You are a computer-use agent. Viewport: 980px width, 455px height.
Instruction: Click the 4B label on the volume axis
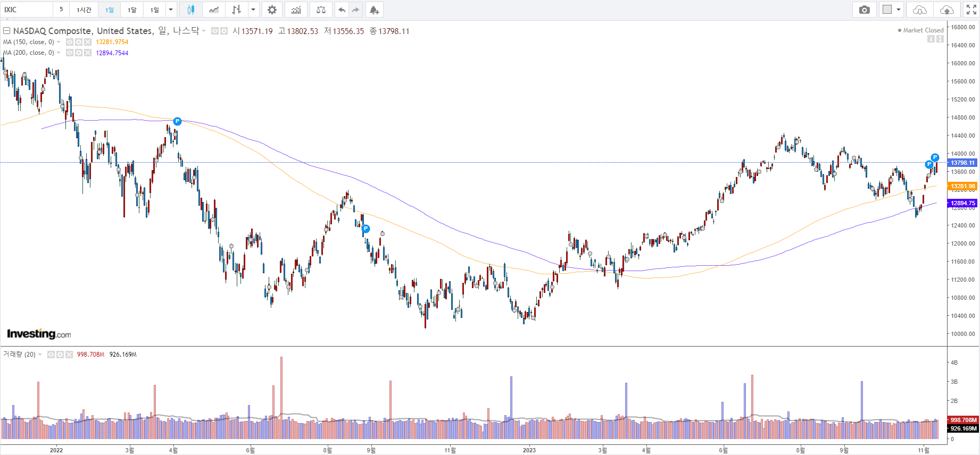[x=954, y=363]
